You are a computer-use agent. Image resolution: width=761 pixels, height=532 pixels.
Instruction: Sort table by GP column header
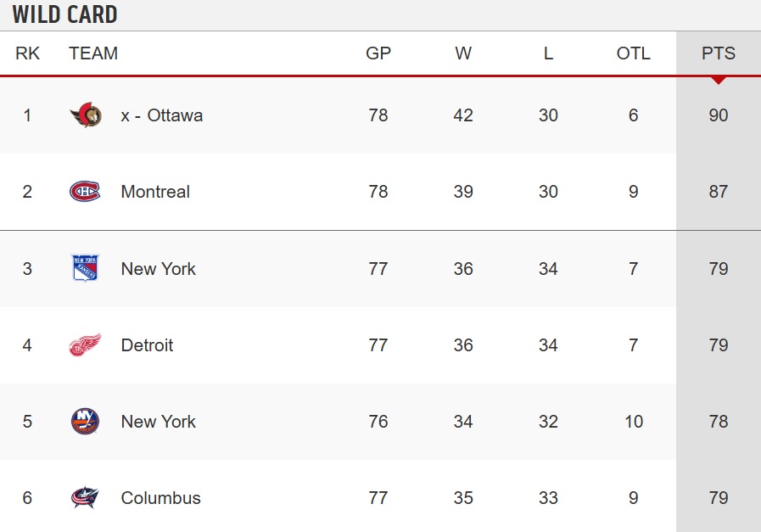pos(378,53)
